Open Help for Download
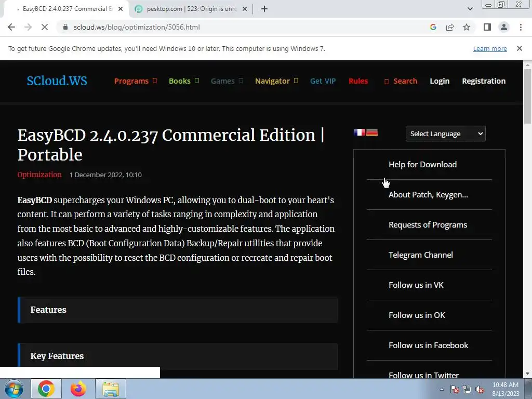 click(422, 165)
